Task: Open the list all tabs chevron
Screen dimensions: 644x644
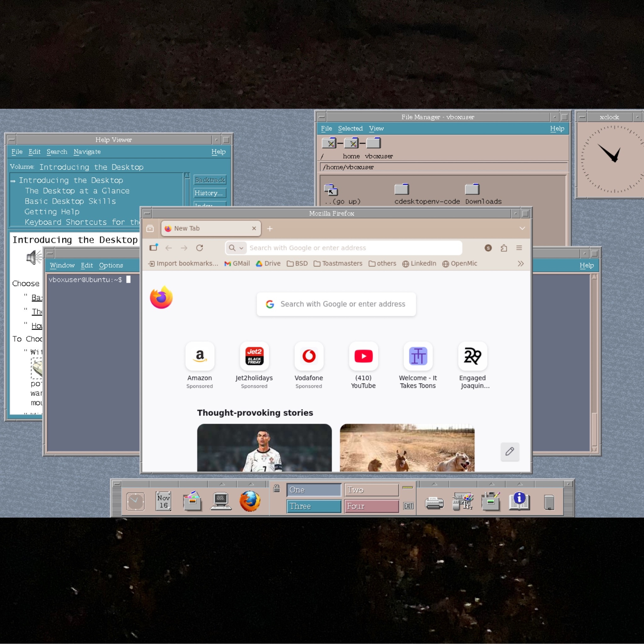Action: [x=522, y=228]
